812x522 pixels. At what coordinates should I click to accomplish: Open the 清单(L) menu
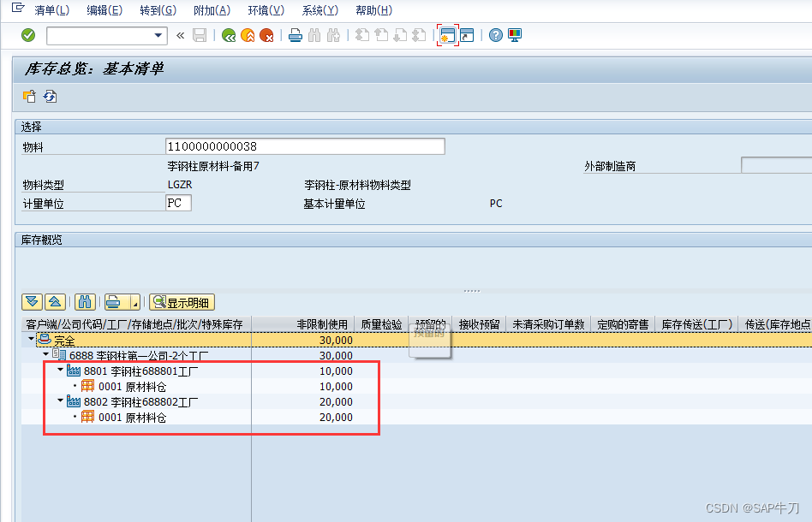pyautogui.click(x=51, y=10)
